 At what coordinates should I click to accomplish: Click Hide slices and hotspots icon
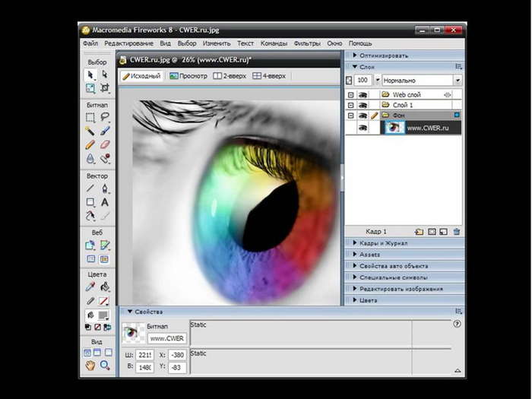pyautogui.click(x=90, y=259)
